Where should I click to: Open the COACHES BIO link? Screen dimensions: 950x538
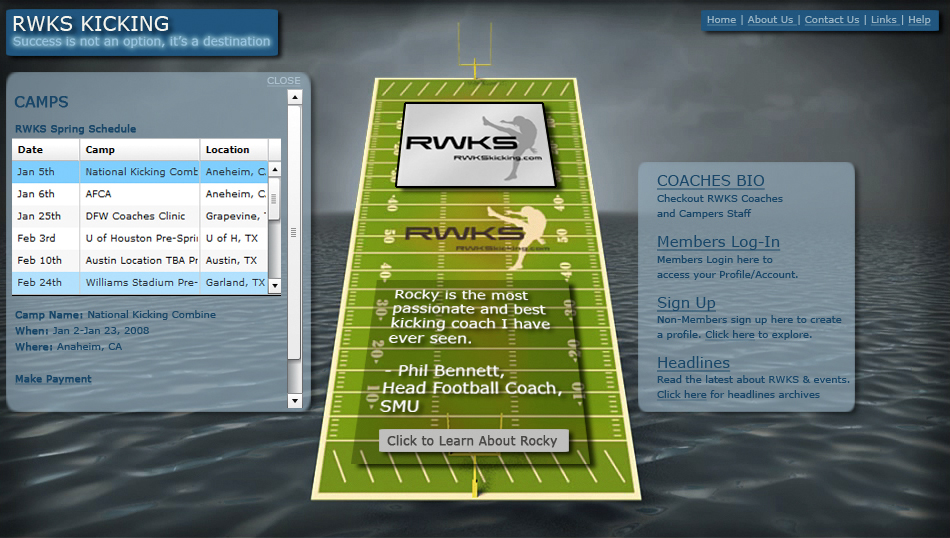[711, 181]
